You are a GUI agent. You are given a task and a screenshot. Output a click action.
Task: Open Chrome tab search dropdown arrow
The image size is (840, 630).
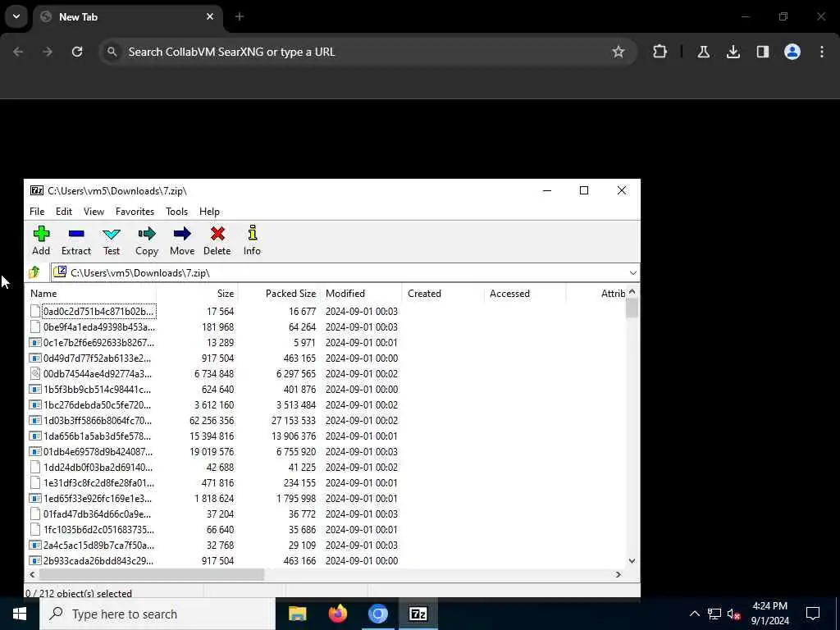(x=16, y=16)
